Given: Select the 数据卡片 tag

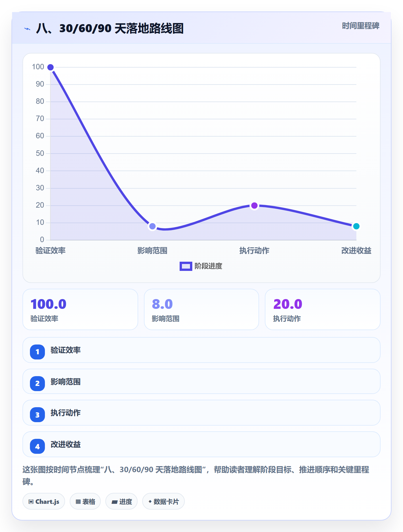Looking at the screenshot, I should 164,502.
